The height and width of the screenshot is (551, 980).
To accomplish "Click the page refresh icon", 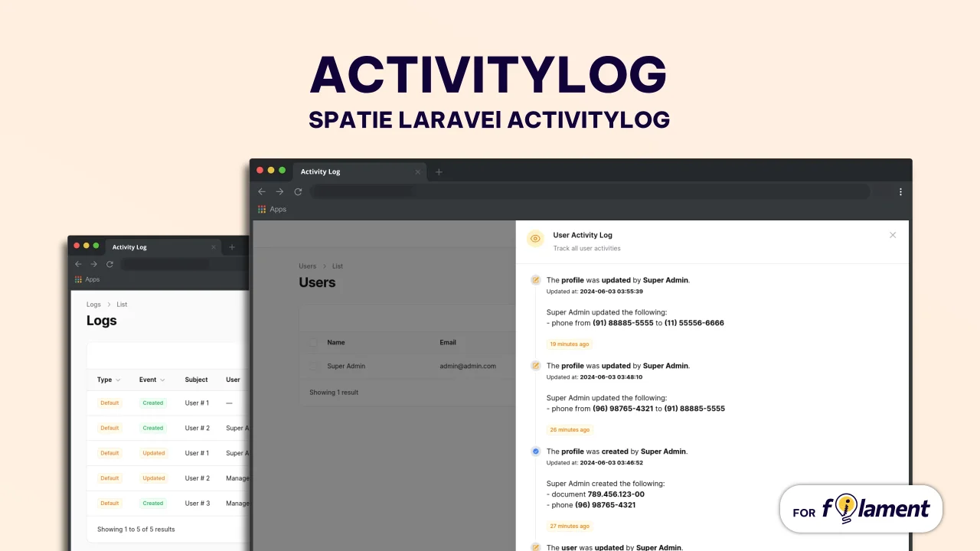I will (298, 191).
